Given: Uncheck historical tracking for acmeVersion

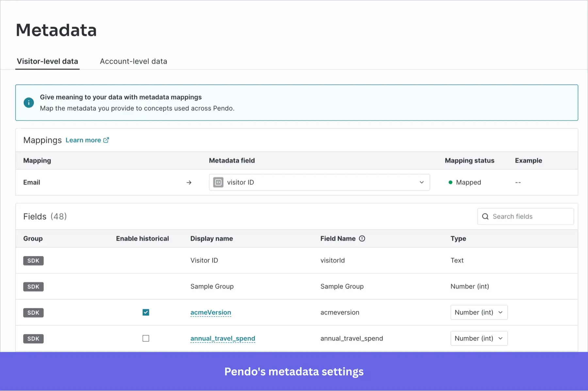Looking at the screenshot, I should [146, 312].
